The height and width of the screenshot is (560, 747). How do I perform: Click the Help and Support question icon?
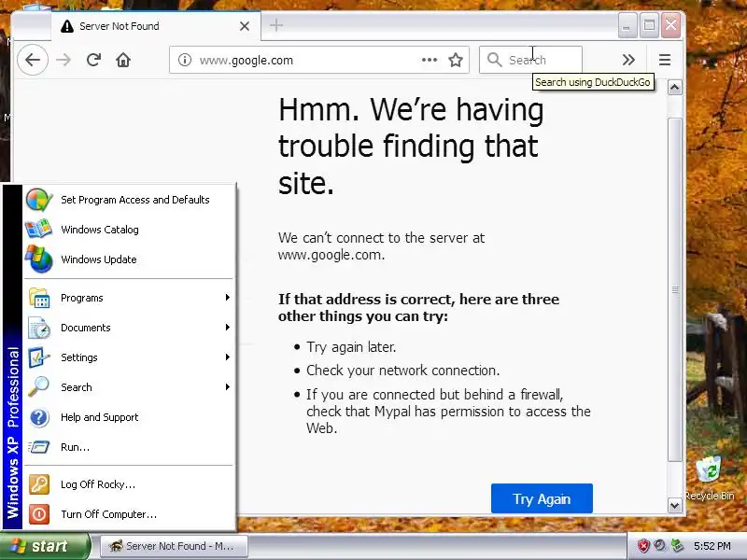[39, 417]
